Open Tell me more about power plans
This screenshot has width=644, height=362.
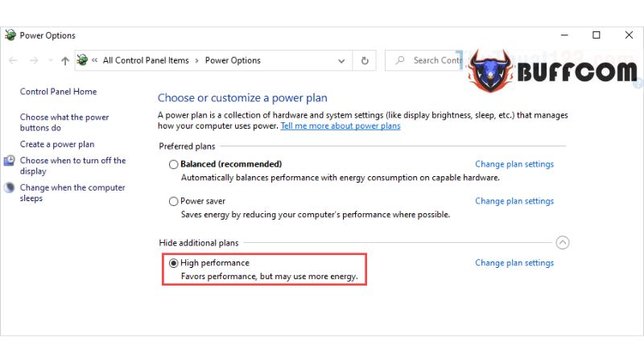[x=341, y=126]
